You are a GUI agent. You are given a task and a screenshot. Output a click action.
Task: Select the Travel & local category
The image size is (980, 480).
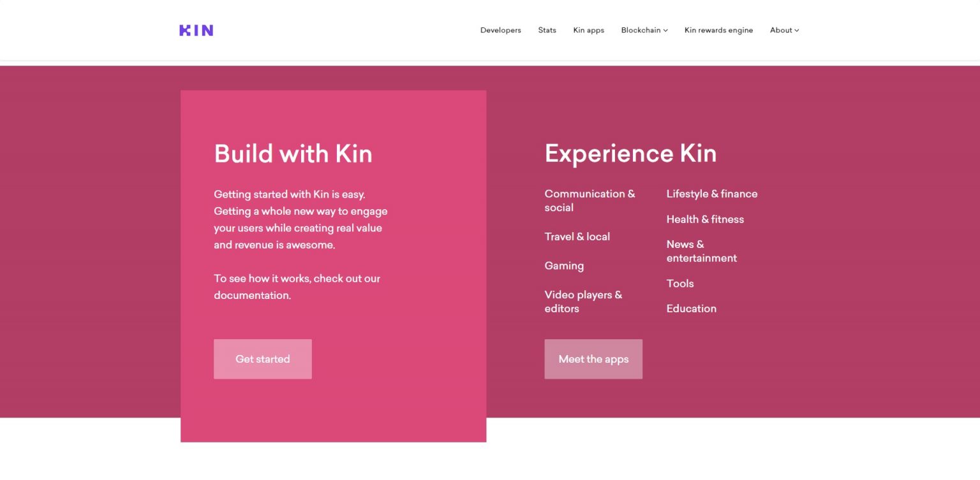click(x=577, y=236)
